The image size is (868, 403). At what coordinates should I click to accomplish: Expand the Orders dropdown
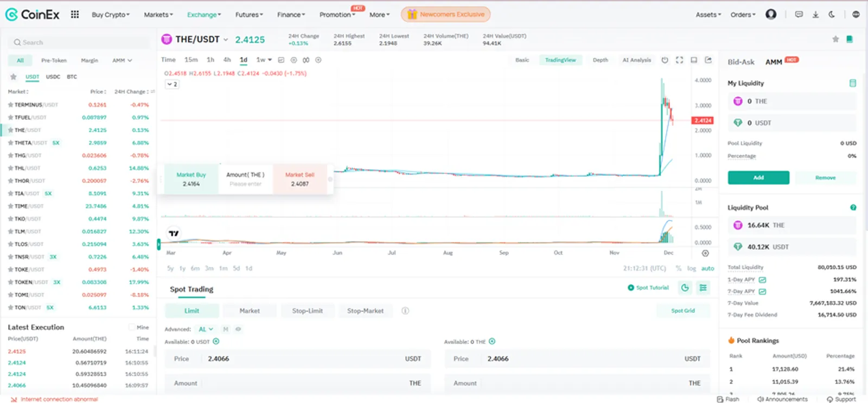click(743, 15)
